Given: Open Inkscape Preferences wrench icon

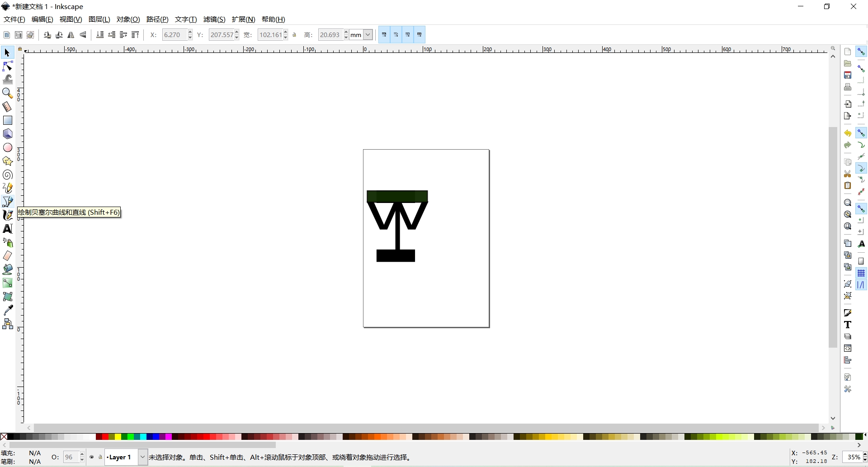Looking at the screenshot, I should (848, 389).
